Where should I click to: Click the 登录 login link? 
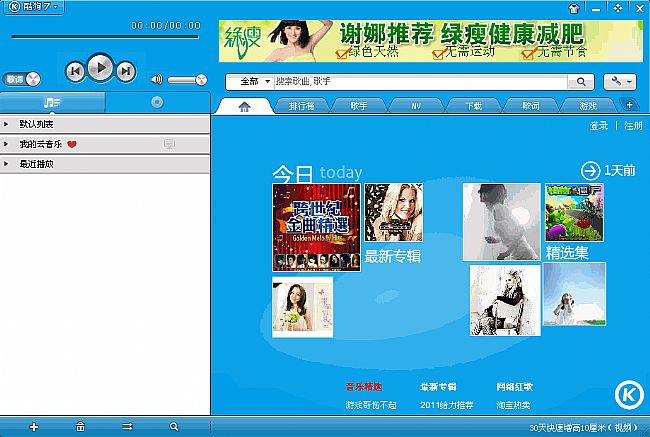coord(599,126)
